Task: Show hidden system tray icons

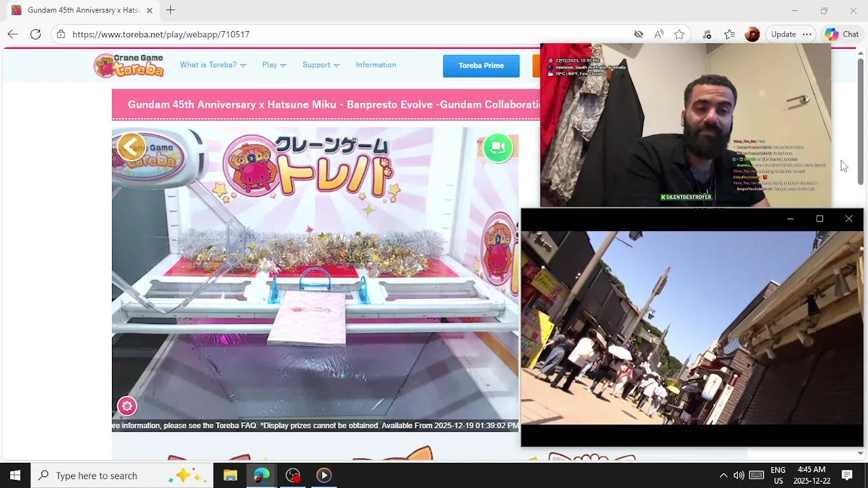Action: click(723, 475)
